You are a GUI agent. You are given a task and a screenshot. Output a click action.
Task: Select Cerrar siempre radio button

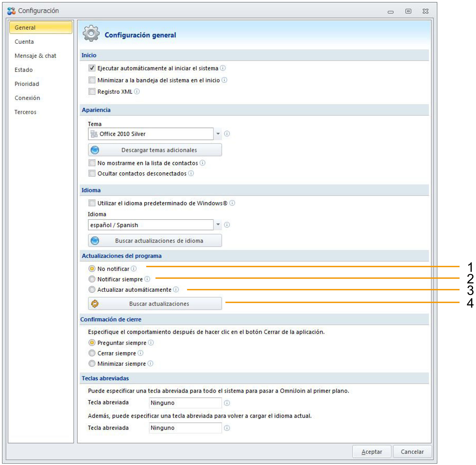click(92, 353)
